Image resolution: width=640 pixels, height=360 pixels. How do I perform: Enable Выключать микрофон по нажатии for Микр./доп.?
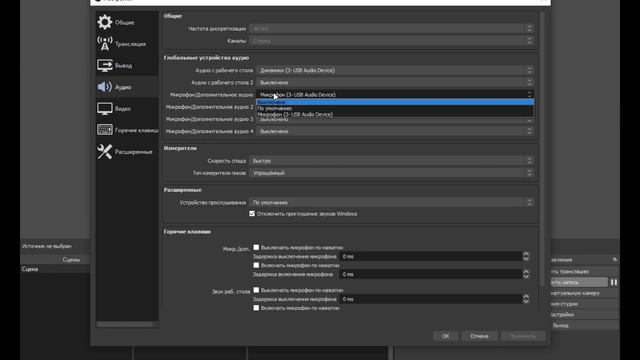click(x=256, y=247)
